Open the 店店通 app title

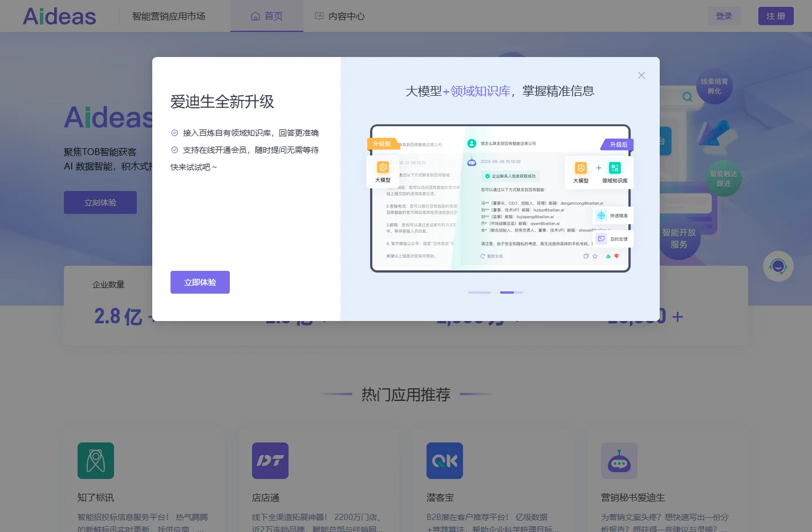coord(266,498)
